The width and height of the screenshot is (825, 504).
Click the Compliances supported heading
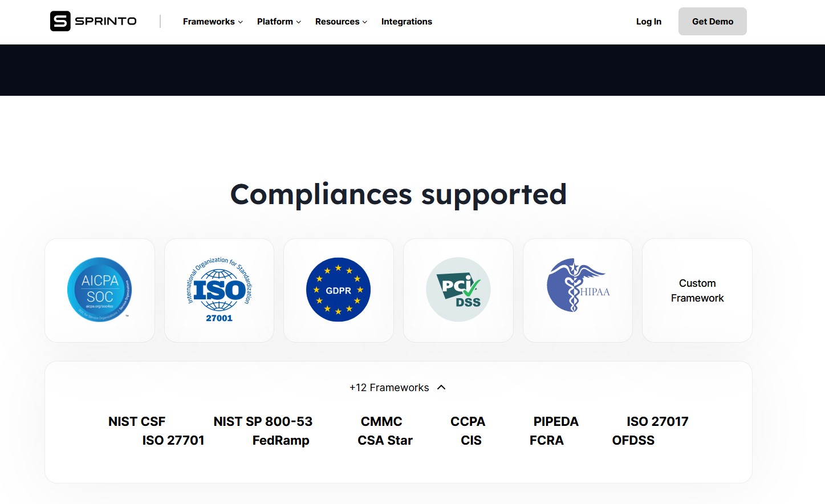[399, 194]
